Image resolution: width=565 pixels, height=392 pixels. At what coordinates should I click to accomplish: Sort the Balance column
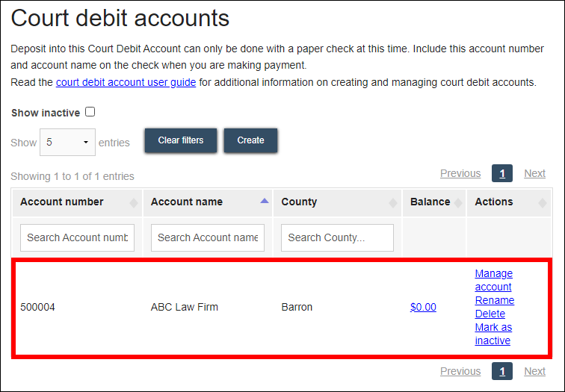click(x=457, y=202)
